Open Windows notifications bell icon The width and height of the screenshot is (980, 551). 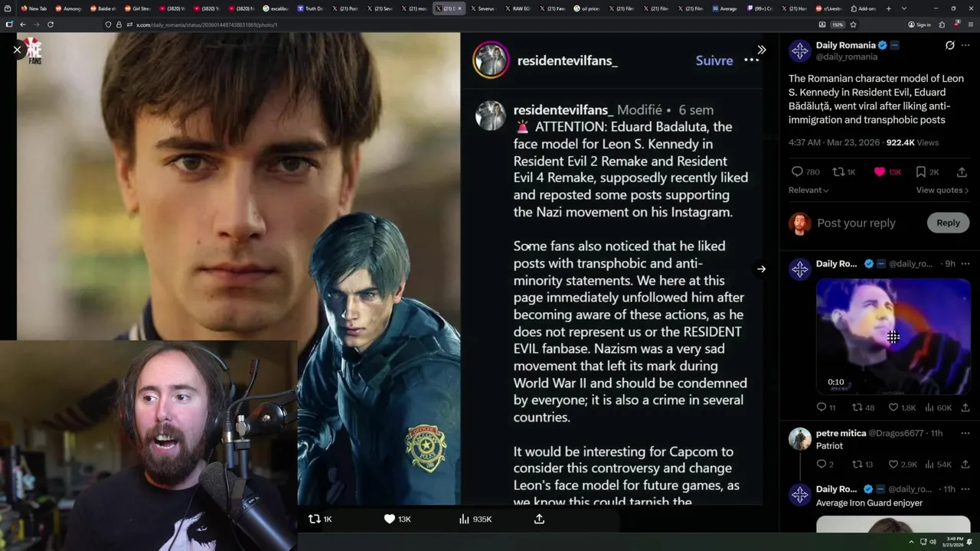[970, 542]
